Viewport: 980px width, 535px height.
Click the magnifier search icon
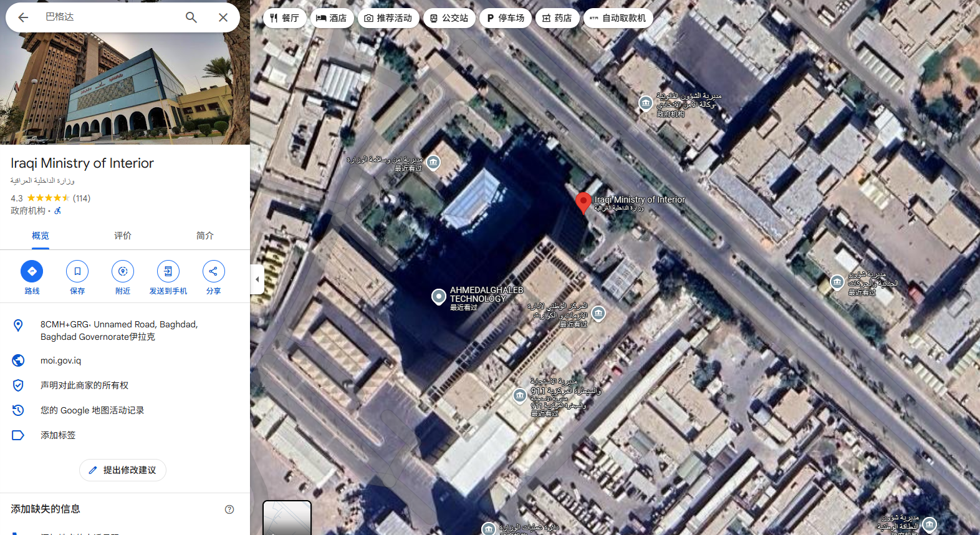pyautogui.click(x=191, y=17)
